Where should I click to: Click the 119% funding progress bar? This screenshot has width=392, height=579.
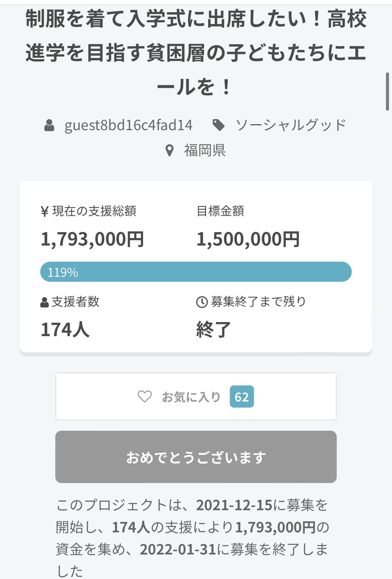pos(196,272)
